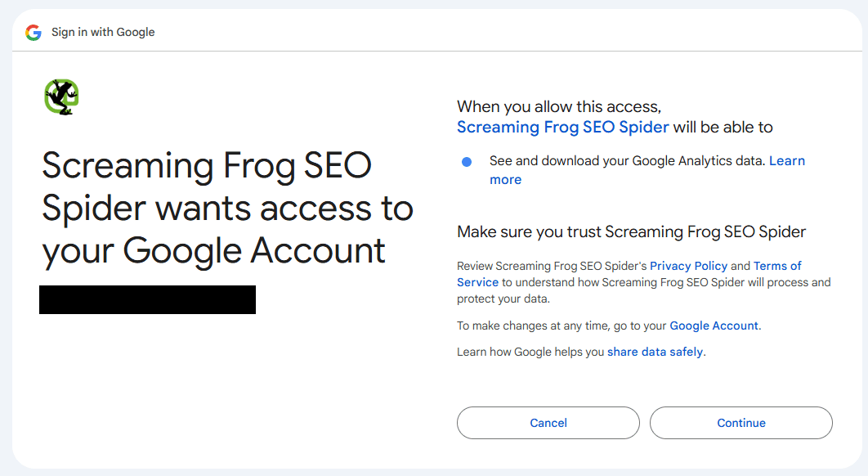
Task: Click the consent heading about Google Account access
Action: 228,208
